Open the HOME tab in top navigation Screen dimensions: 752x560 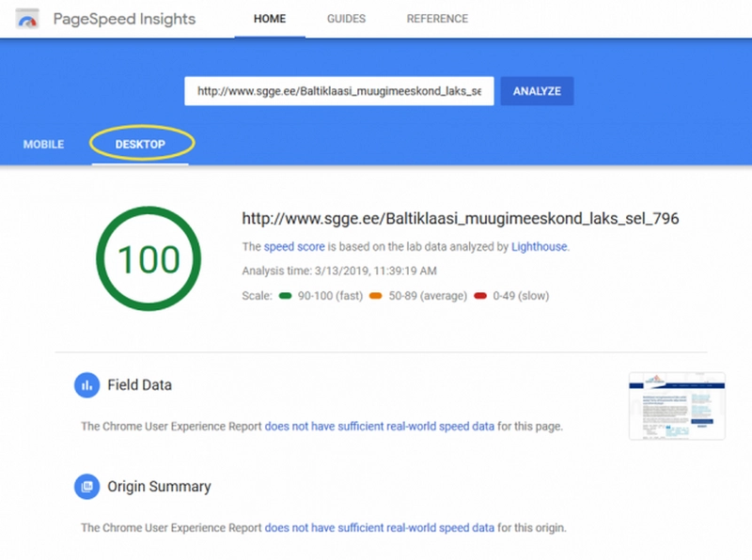(x=270, y=19)
